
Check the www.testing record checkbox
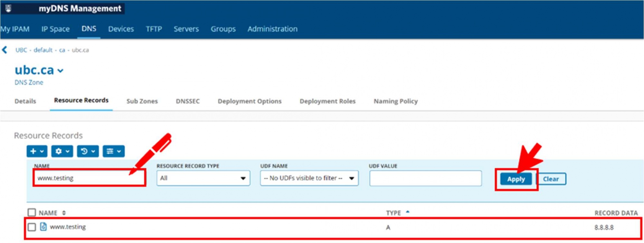[x=32, y=227]
